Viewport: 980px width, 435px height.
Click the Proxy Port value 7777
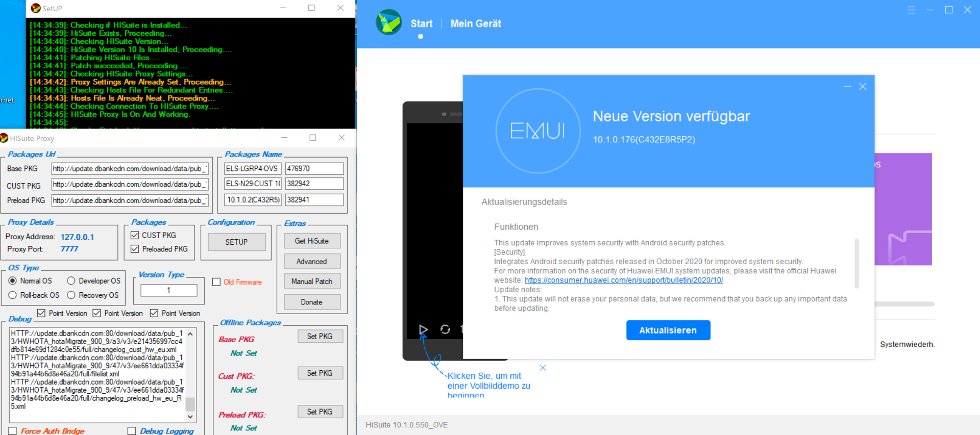(69, 249)
